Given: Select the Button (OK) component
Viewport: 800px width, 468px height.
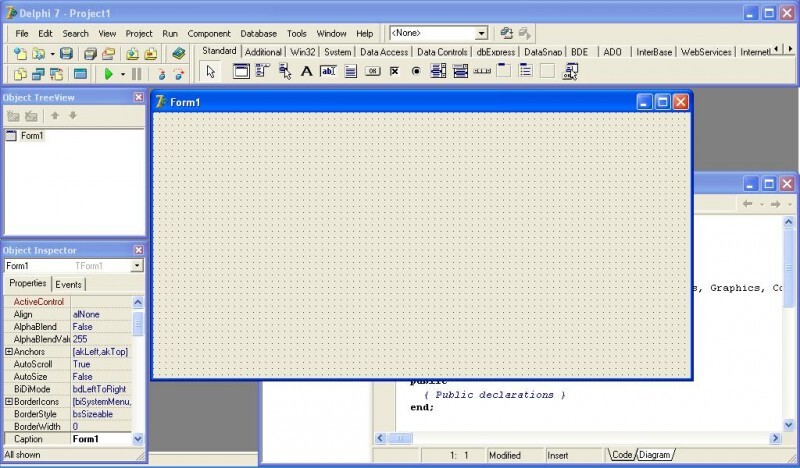Looking at the screenshot, I should pos(372,71).
